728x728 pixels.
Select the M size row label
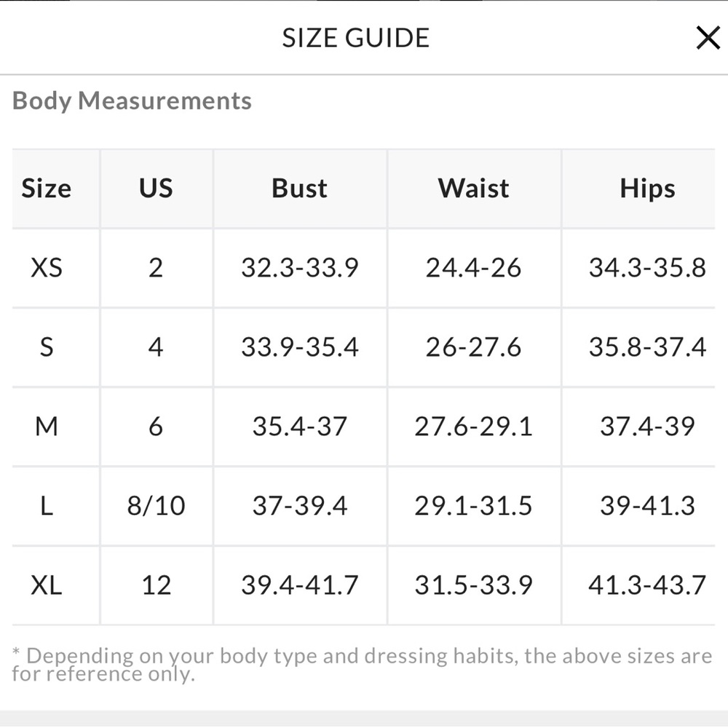47,427
